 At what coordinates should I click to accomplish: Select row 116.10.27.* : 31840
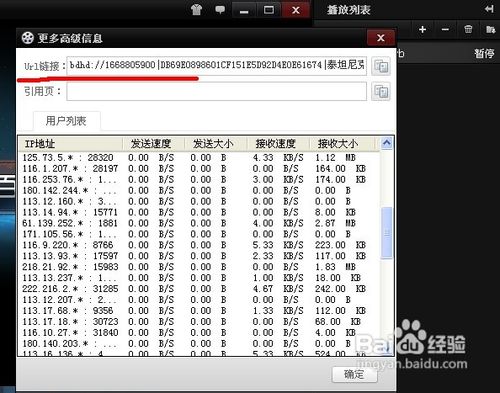click(x=199, y=332)
